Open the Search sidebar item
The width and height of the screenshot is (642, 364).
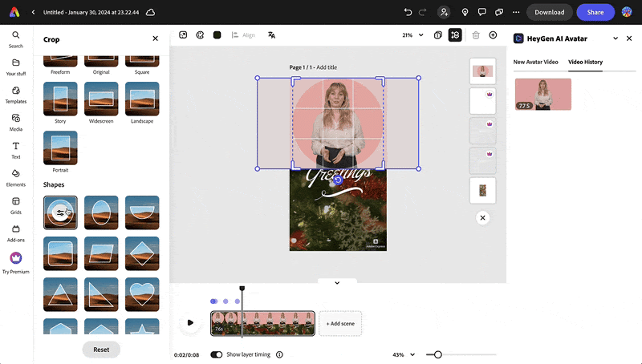pos(15,39)
